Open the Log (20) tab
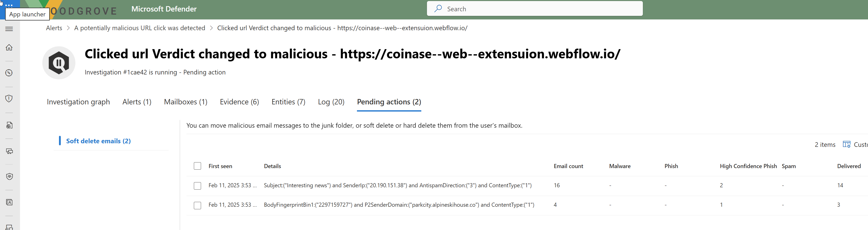 331,102
